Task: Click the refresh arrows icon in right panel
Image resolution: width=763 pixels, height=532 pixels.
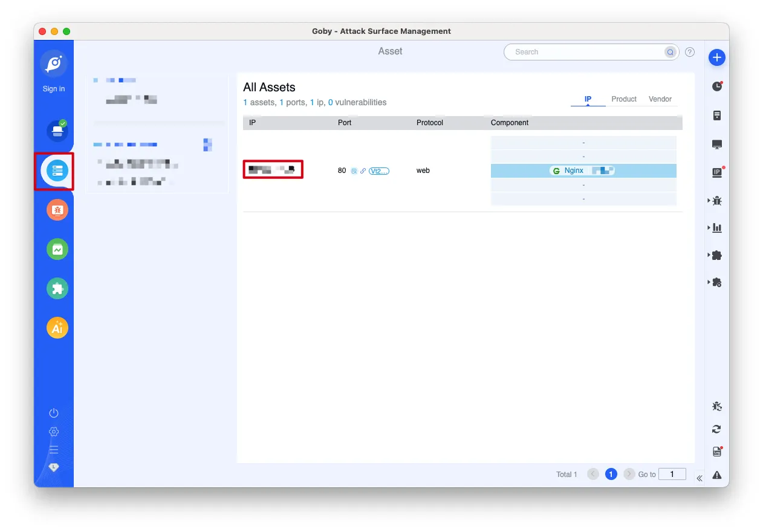Action: [x=716, y=429]
